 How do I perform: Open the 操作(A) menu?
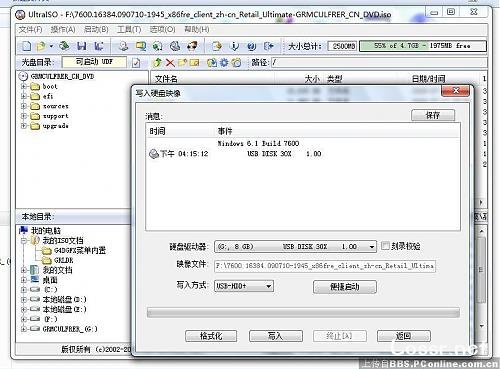[x=63, y=30]
